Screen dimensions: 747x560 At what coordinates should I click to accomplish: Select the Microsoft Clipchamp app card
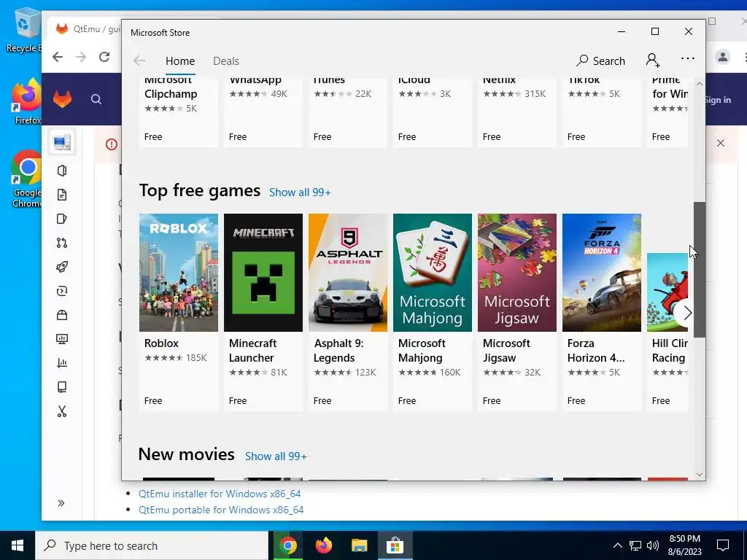179,112
